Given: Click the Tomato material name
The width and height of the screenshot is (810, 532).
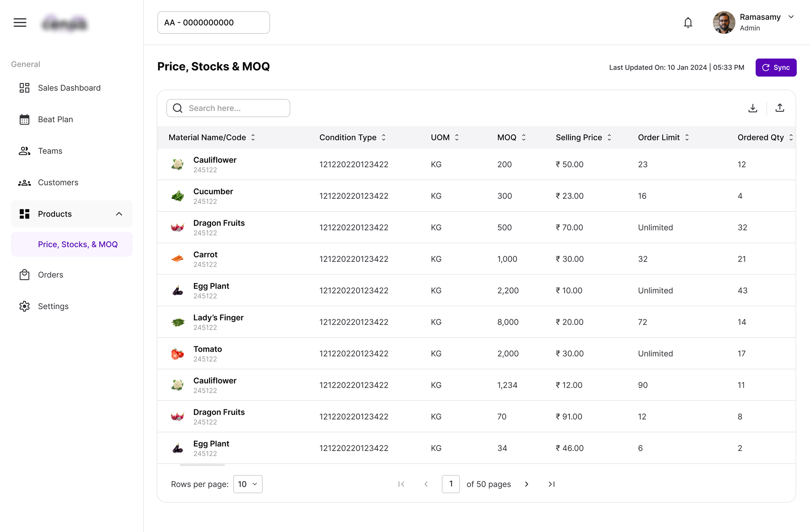Looking at the screenshot, I should coord(208,349).
